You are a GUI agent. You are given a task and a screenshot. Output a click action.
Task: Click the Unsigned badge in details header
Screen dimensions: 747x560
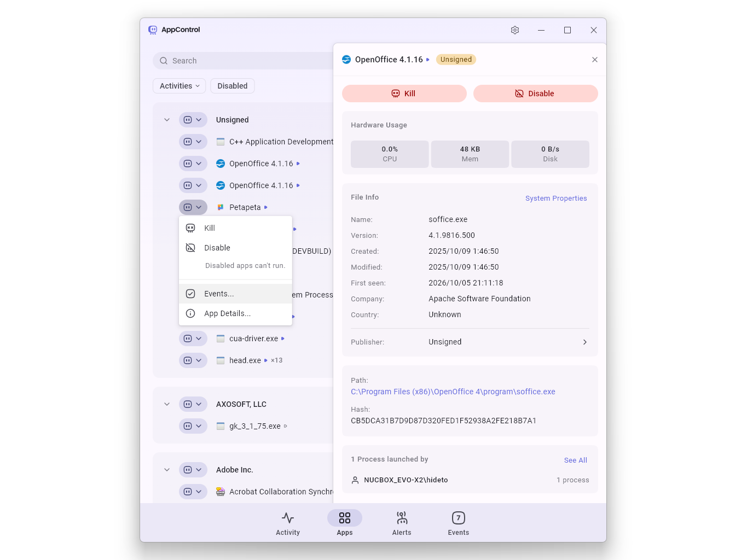pos(456,60)
